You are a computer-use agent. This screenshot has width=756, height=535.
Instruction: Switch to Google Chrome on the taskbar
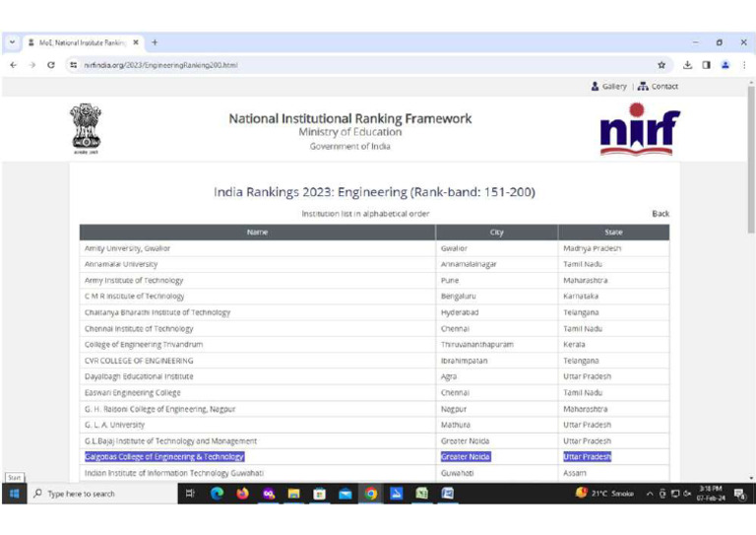tap(371, 494)
